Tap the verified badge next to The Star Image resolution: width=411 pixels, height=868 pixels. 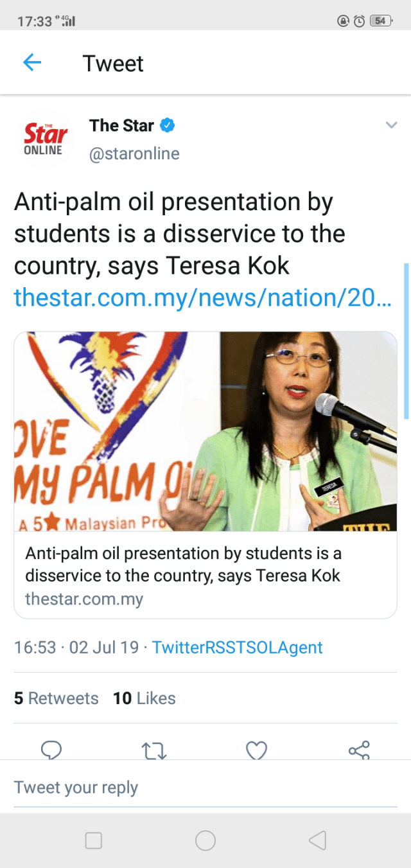coord(167,125)
